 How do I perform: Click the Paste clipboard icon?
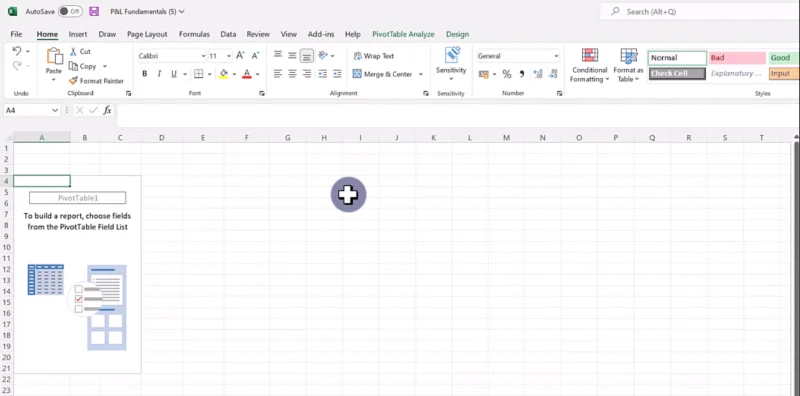[x=54, y=56]
